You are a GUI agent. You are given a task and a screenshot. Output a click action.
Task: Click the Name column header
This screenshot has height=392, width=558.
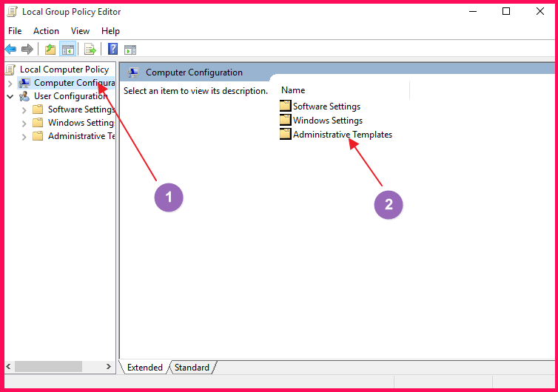coord(293,89)
